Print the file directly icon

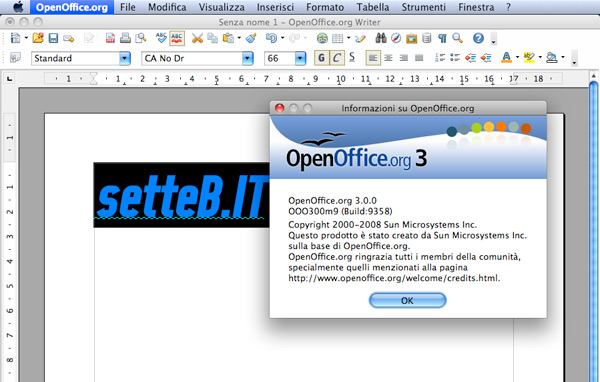pyautogui.click(x=125, y=38)
